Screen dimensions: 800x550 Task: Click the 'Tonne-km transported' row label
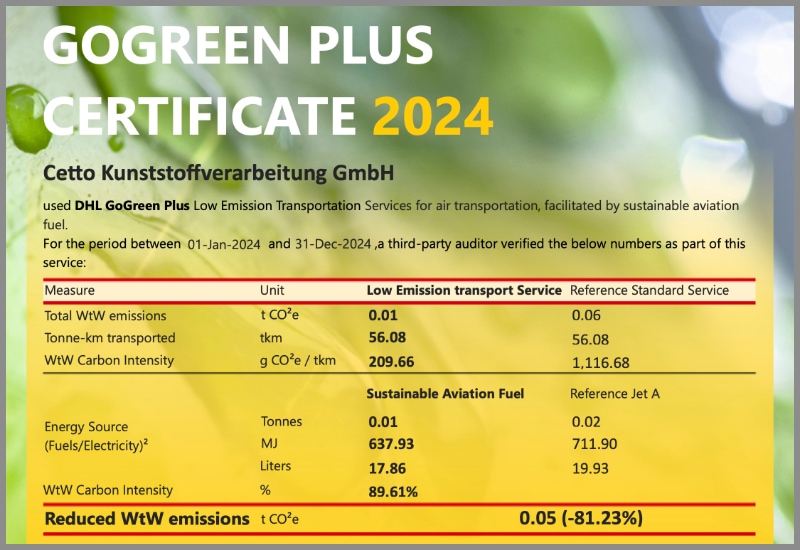pos(110,338)
